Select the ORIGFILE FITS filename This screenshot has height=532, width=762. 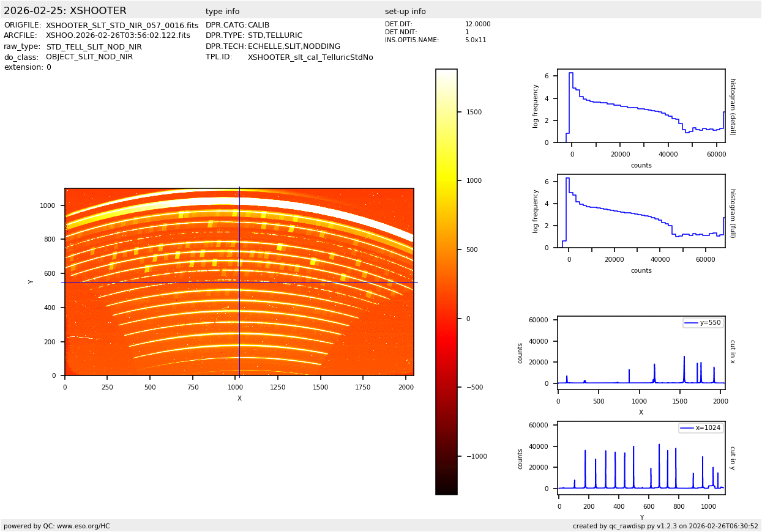coord(122,26)
